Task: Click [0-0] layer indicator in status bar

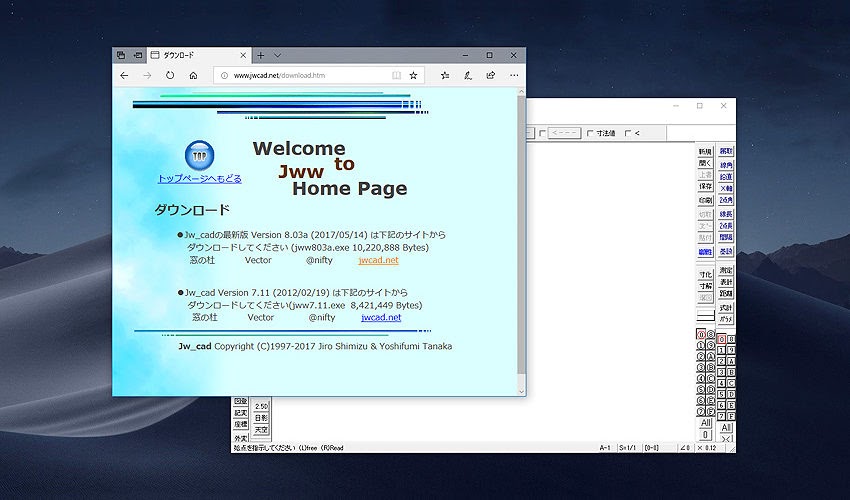Action: 652,448
